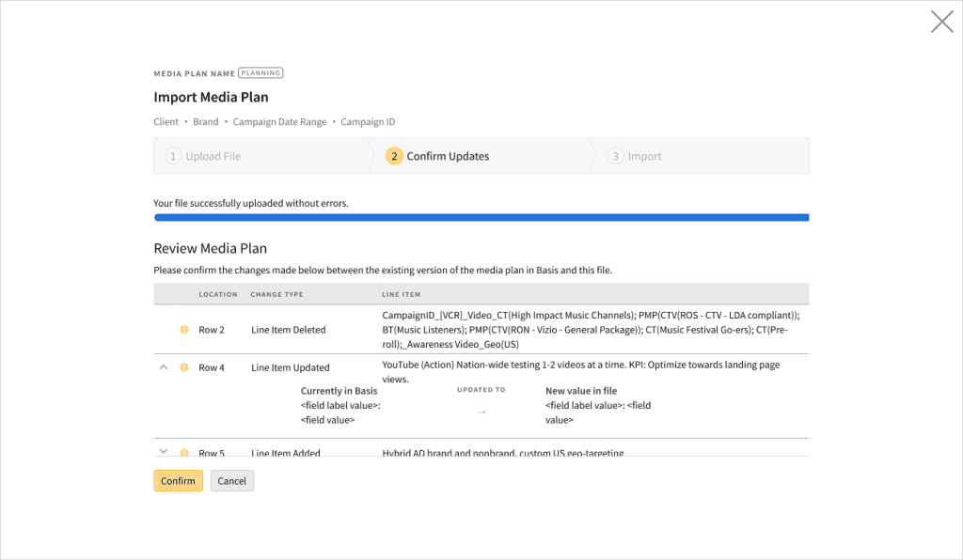
Task: Click Campaign Date Range in the breadcrumb
Action: pos(279,122)
